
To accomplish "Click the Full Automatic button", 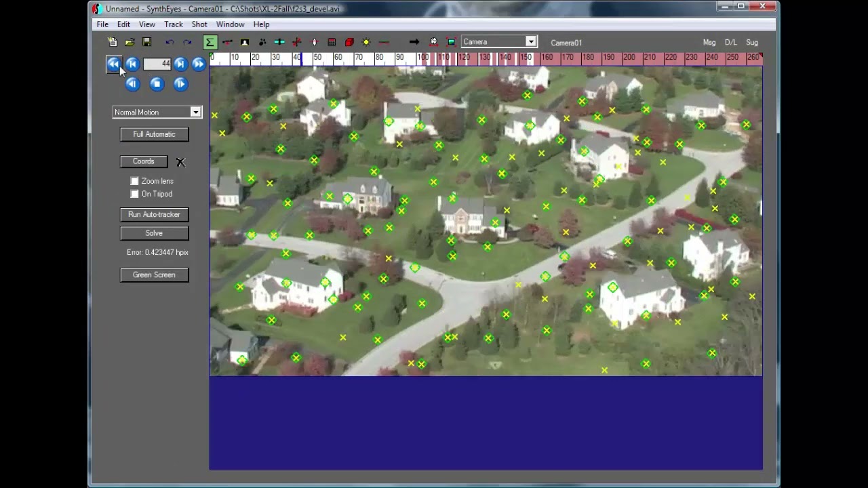I will pyautogui.click(x=155, y=134).
